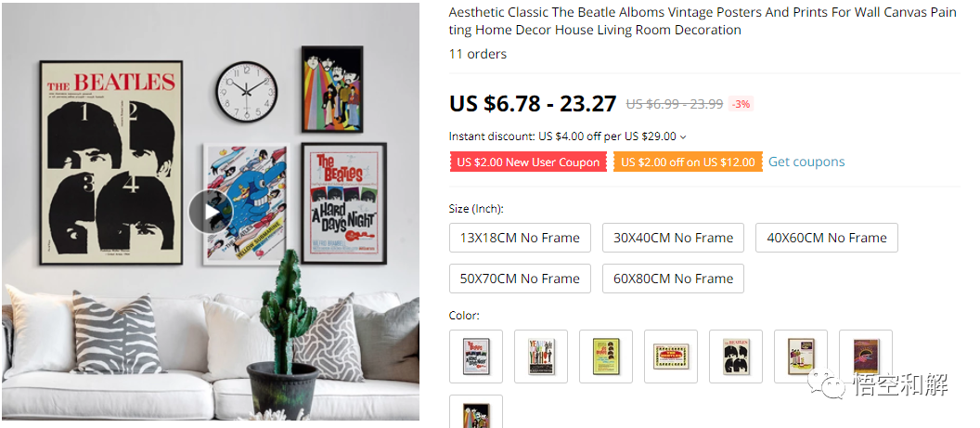
Task: Claim the US $2.00 New User Coupon
Action: point(528,162)
